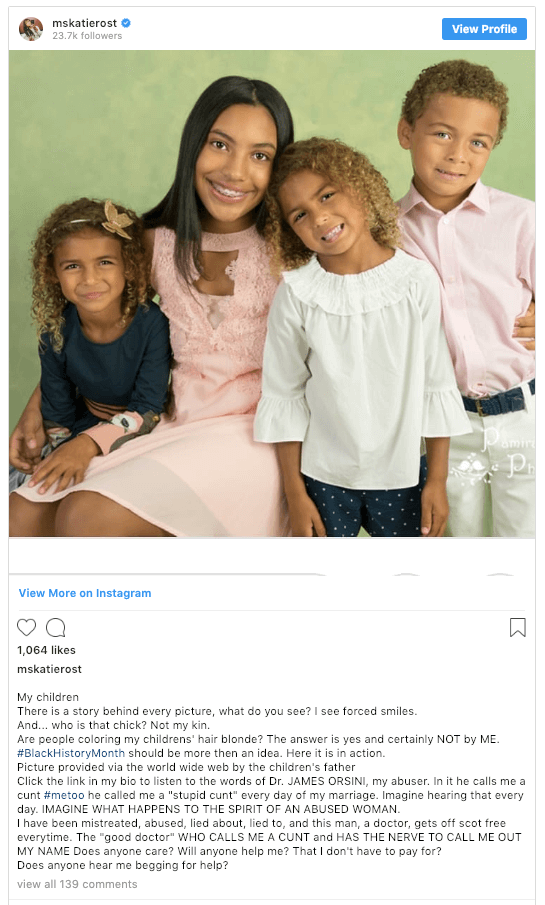This screenshot has height=905, width=545.
Task: Click the heart like icon
Action: click(27, 627)
